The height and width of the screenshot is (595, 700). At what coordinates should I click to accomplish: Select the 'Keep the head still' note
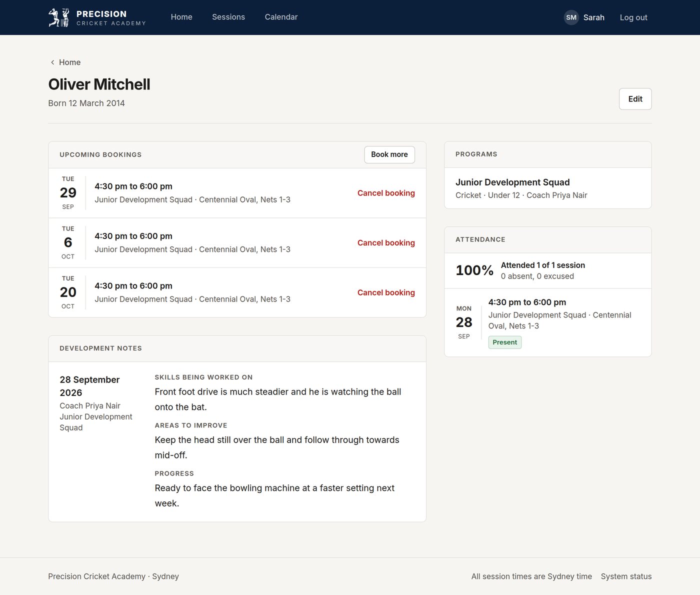(277, 447)
